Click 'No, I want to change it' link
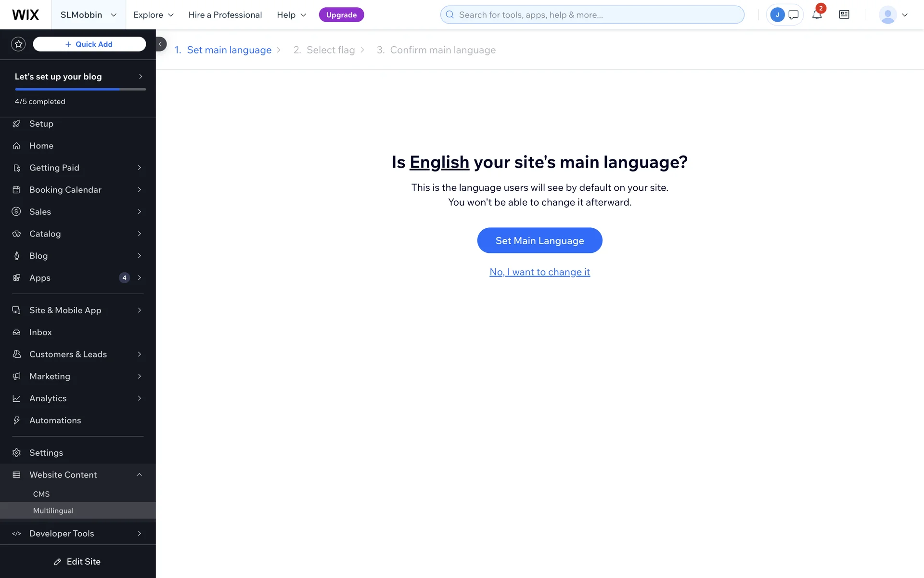The image size is (924, 578). [539, 272]
